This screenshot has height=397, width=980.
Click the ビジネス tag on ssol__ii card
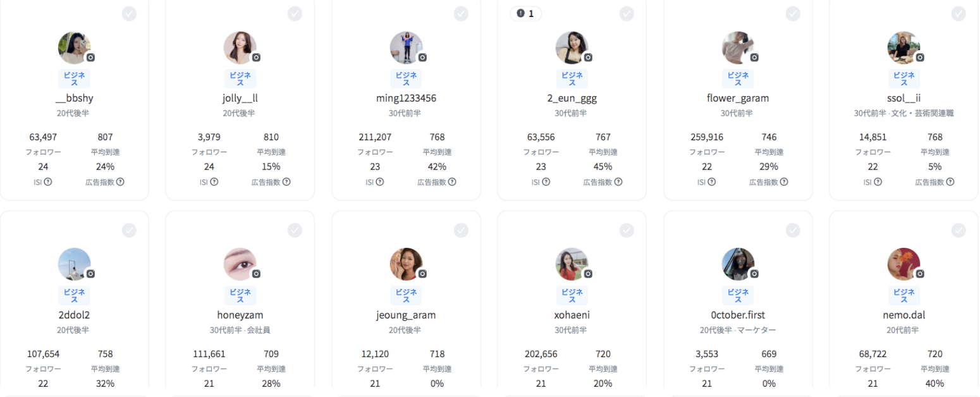tap(904, 78)
